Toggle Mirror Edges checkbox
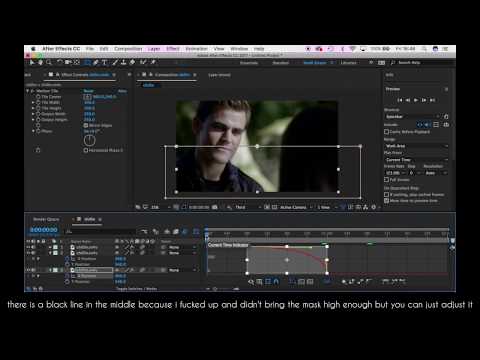 click(x=86, y=125)
